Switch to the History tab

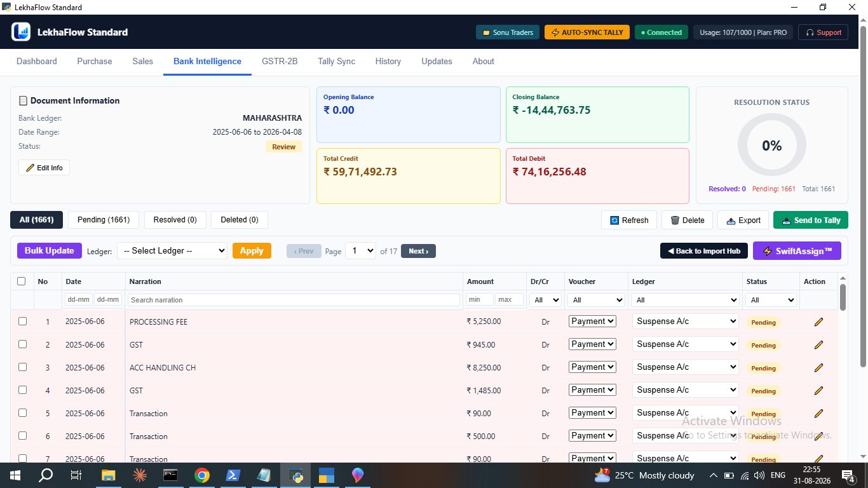[388, 62]
